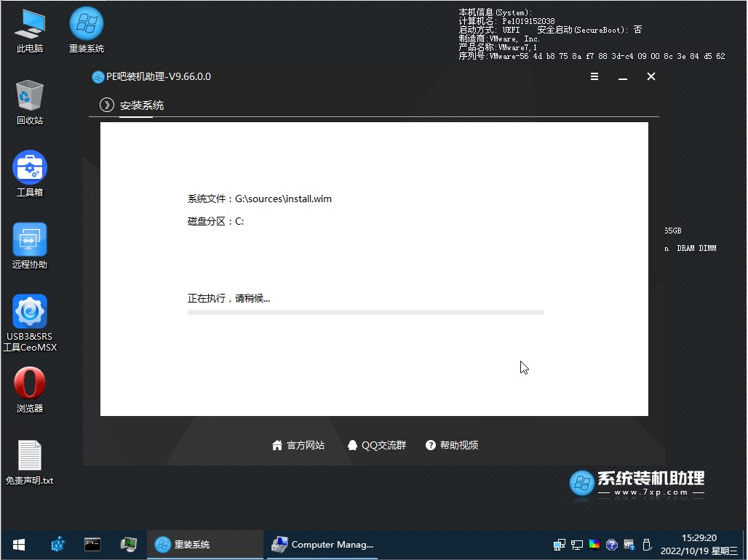Open the Windows Start button
This screenshot has height=560, width=748.
19,544
